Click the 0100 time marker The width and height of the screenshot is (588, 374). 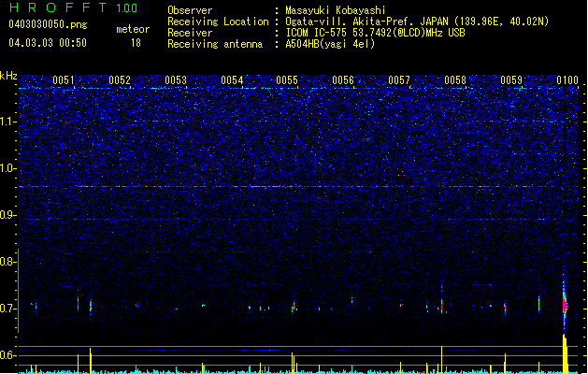coord(567,80)
